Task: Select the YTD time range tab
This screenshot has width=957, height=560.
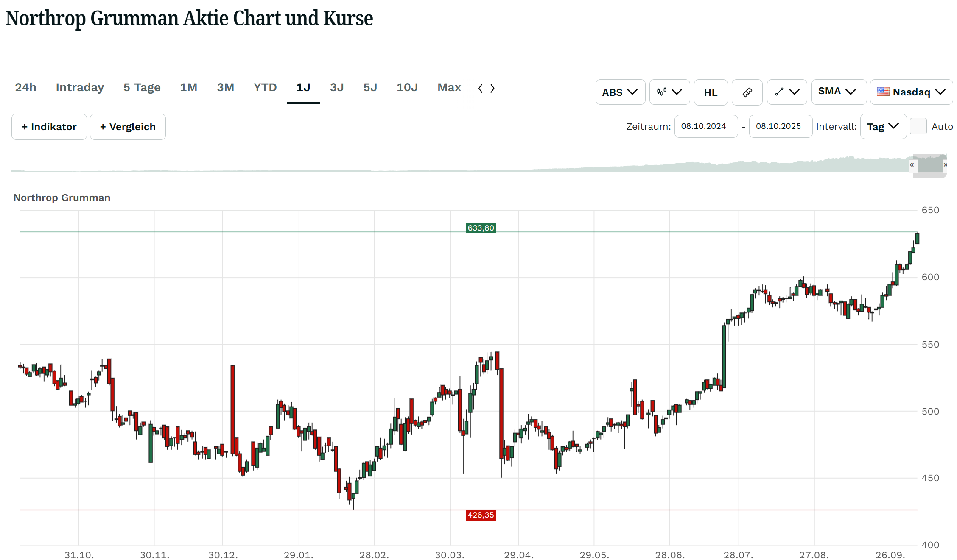Action: [265, 87]
